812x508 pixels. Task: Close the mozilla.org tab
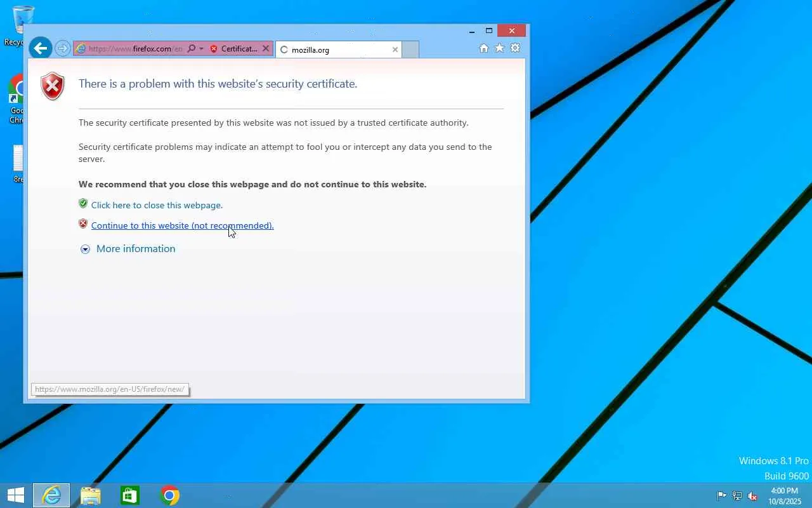tap(395, 50)
